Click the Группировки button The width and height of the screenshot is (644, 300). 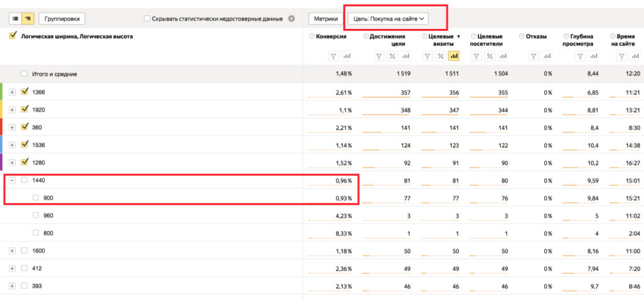62,19
